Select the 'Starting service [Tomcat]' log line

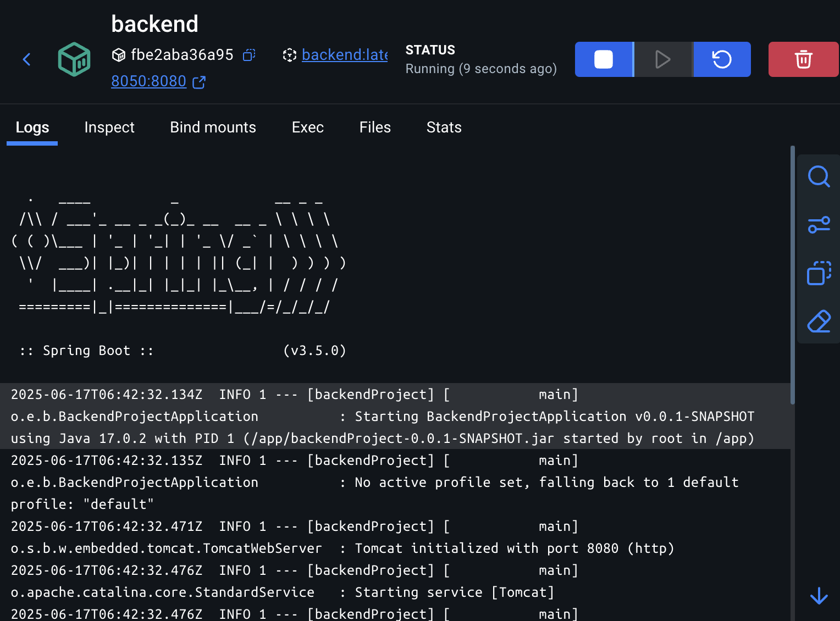pyautogui.click(x=395, y=581)
